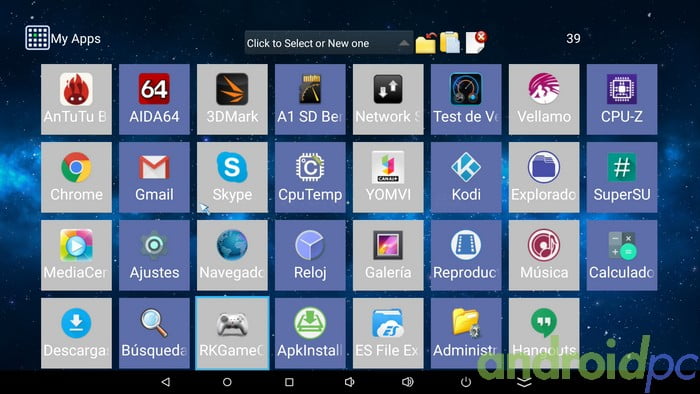Open the Reloj clock app
This screenshot has width=700, height=394.
(x=310, y=255)
